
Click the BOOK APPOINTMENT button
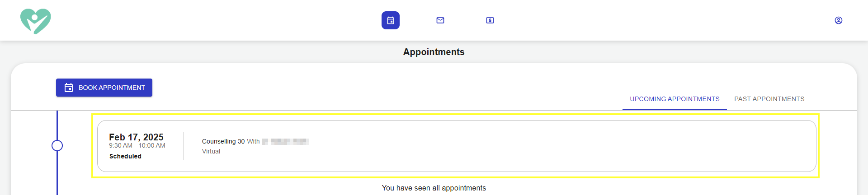coord(104,88)
